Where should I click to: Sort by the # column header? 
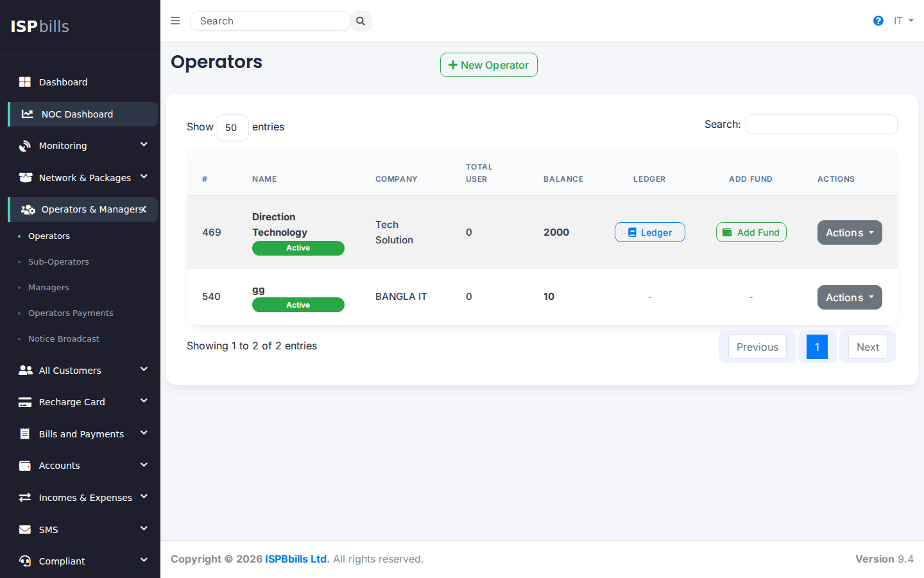point(205,179)
